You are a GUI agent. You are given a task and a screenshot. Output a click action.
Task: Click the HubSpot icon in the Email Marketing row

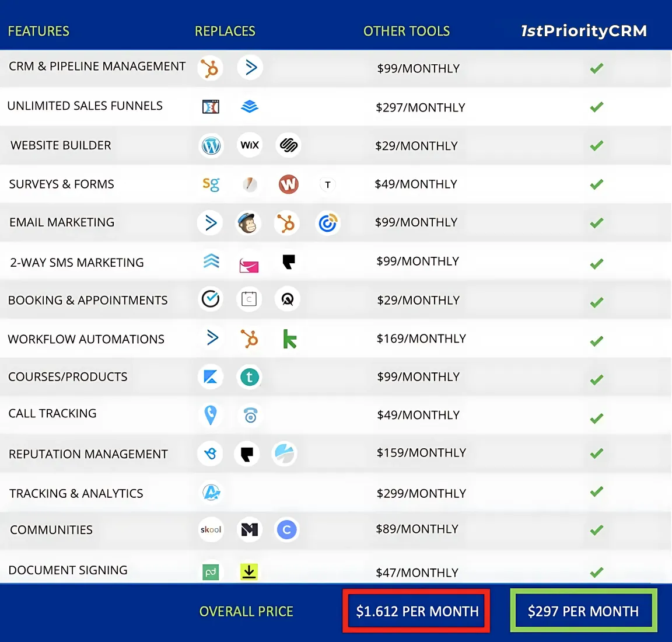coord(286,224)
